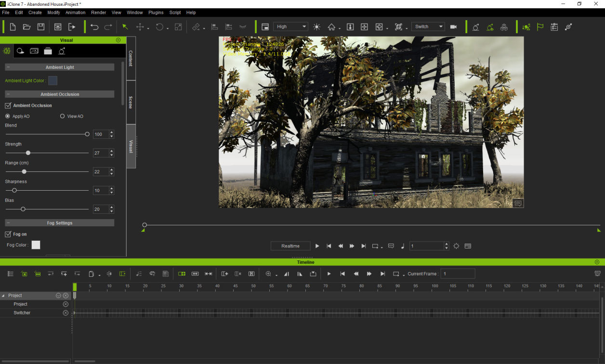Undo the last action
Image resolution: width=605 pixels, height=364 pixels.
94,27
